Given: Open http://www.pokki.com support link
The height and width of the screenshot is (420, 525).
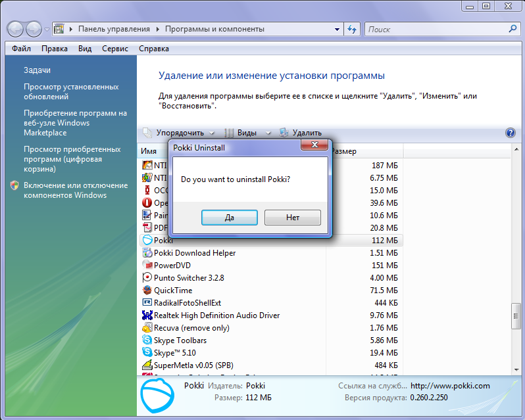Looking at the screenshot, I should click(x=450, y=386).
